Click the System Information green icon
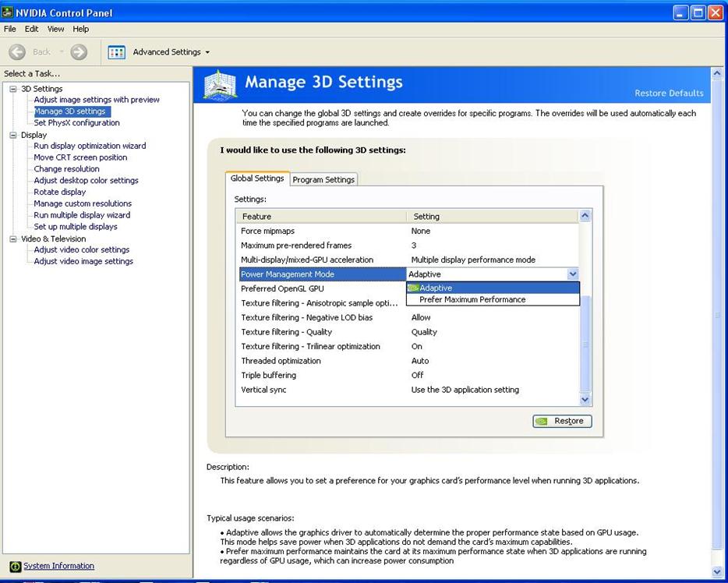 pyautogui.click(x=16, y=567)
